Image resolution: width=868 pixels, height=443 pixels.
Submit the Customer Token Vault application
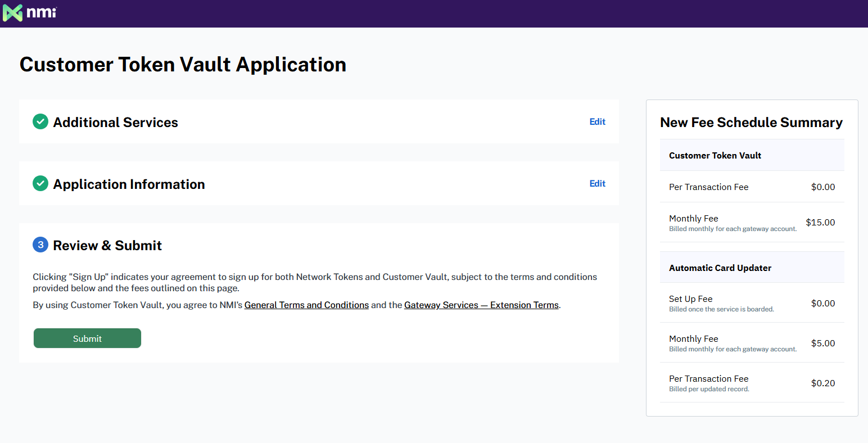point(87,338)
